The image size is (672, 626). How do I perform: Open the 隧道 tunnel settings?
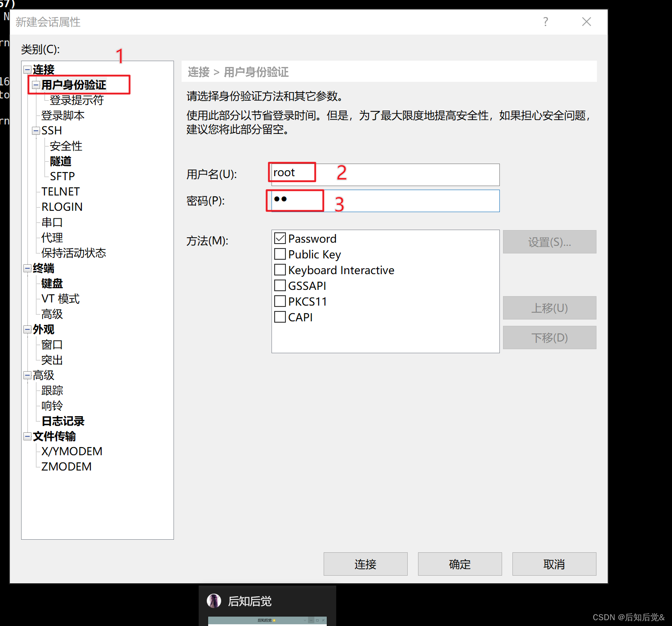click(61, 161)
